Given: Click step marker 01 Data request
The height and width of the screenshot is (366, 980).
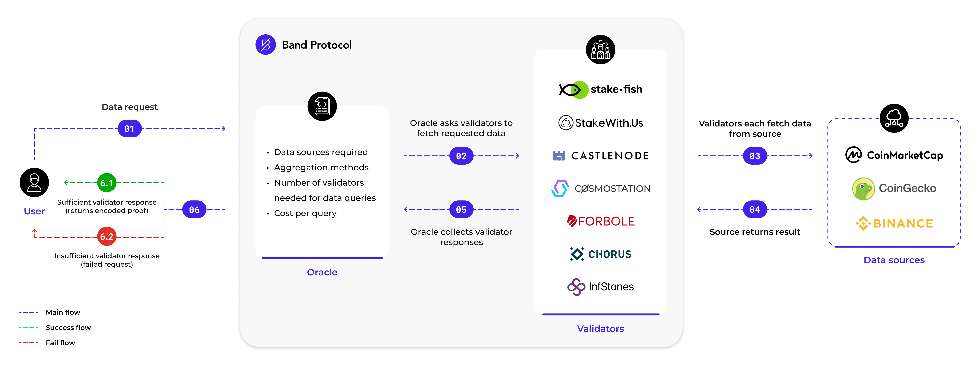Looking at the screenshot, I should 129,129.
